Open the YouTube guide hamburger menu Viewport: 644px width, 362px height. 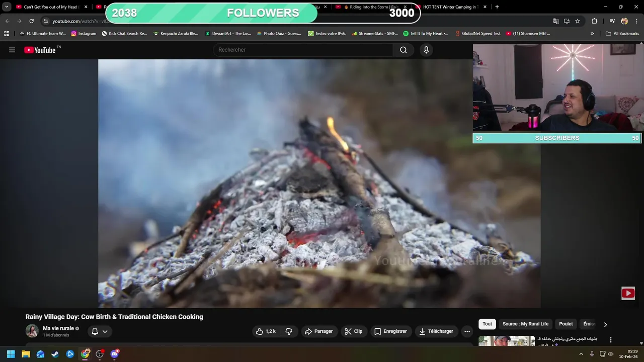12,50
